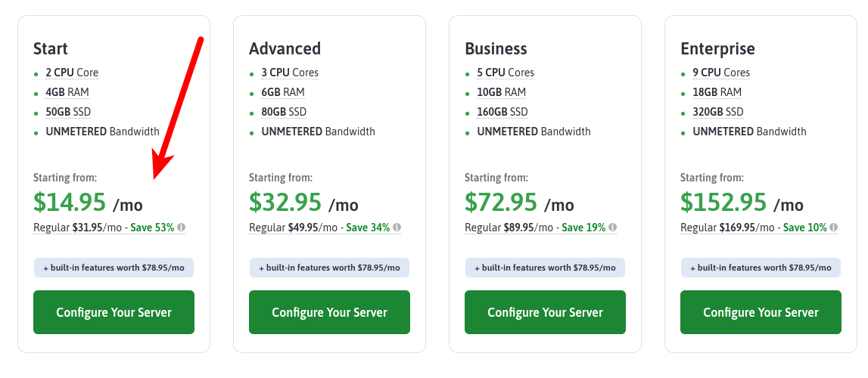
Task: Click Business plan built-in features badge
Action: tap(545, 268)
